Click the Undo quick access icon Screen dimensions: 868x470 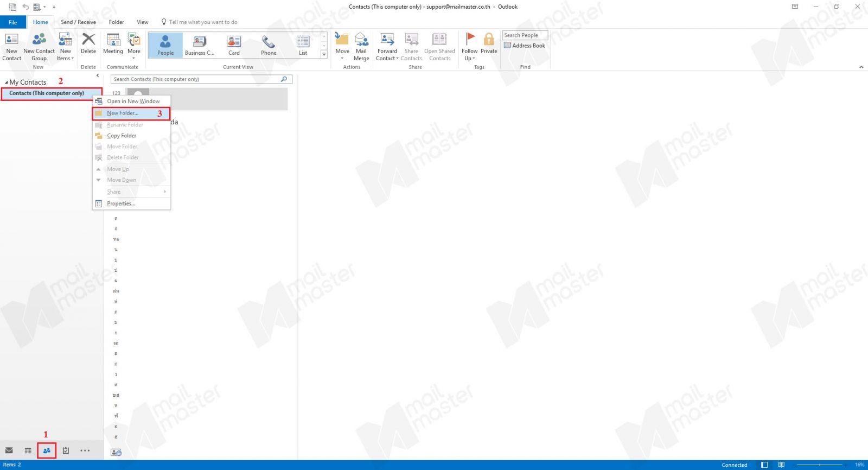click(x=25, y=7)
